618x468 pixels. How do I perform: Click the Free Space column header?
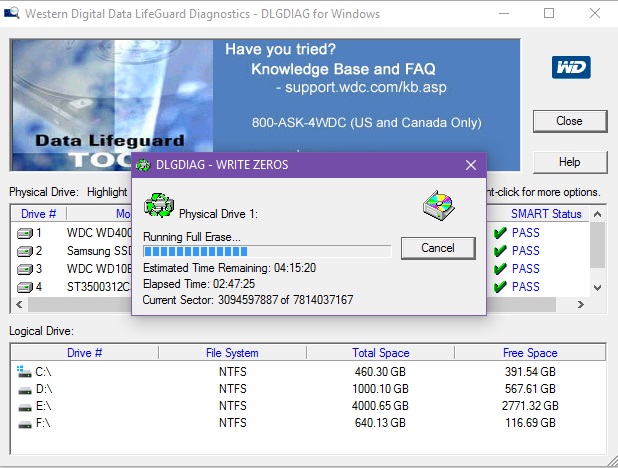click(528, 353)
